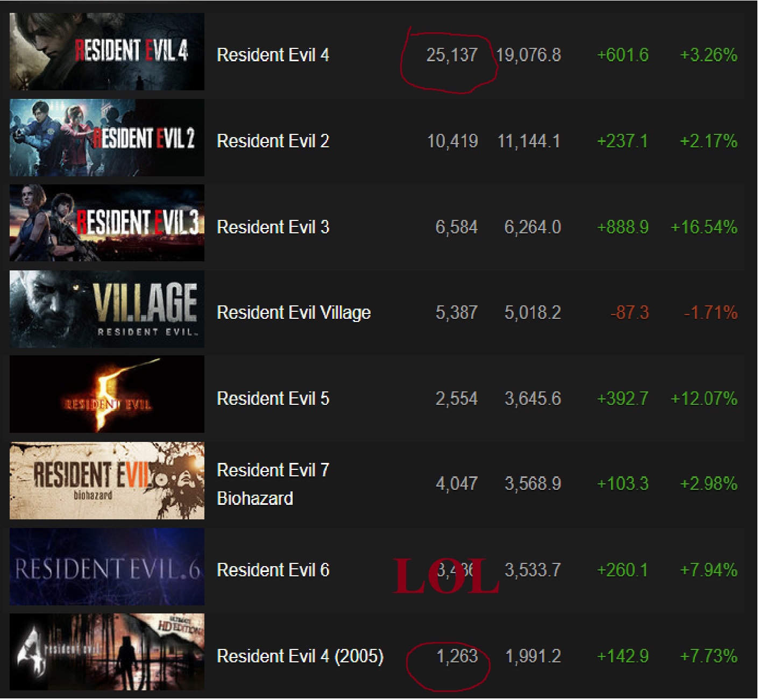759x700 pixels.
Task: Open the Resident Evil 4 remake thumbnail
Action: pos(107,52)
